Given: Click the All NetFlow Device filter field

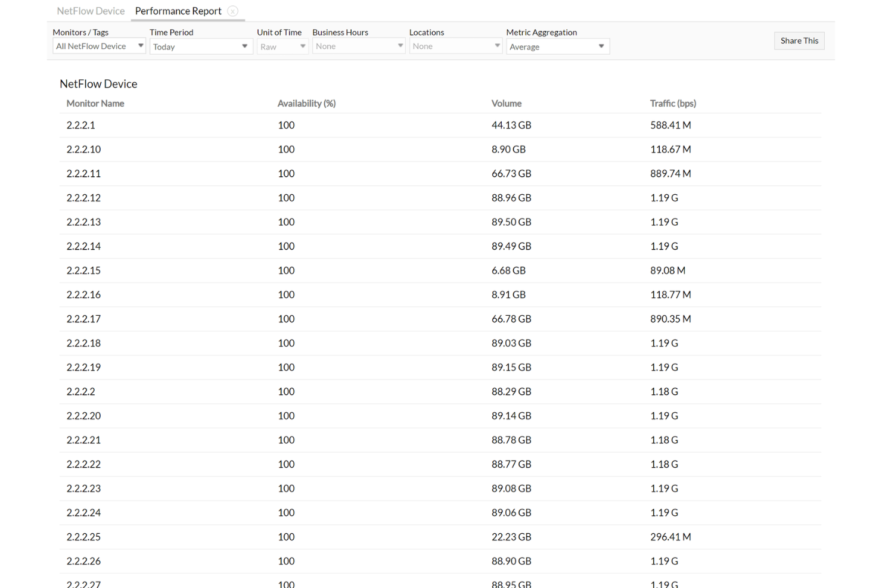Looking at the screenshot, I should coord(92,46).
